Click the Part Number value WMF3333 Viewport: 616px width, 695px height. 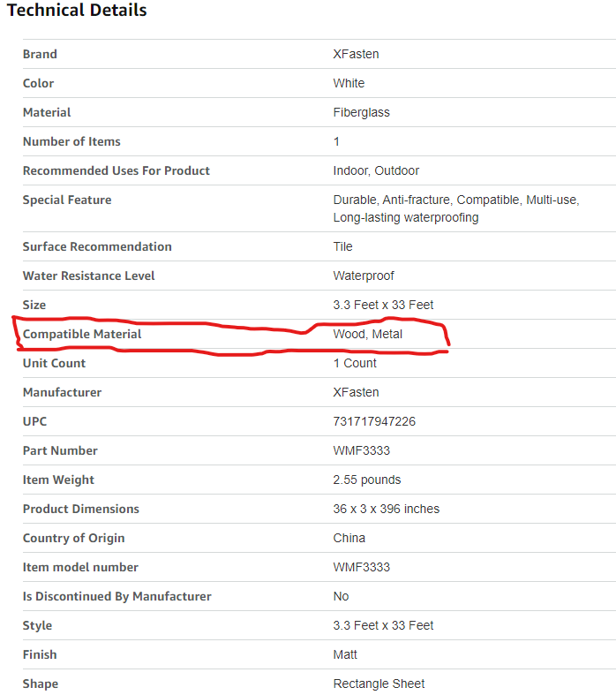point(361,450)
